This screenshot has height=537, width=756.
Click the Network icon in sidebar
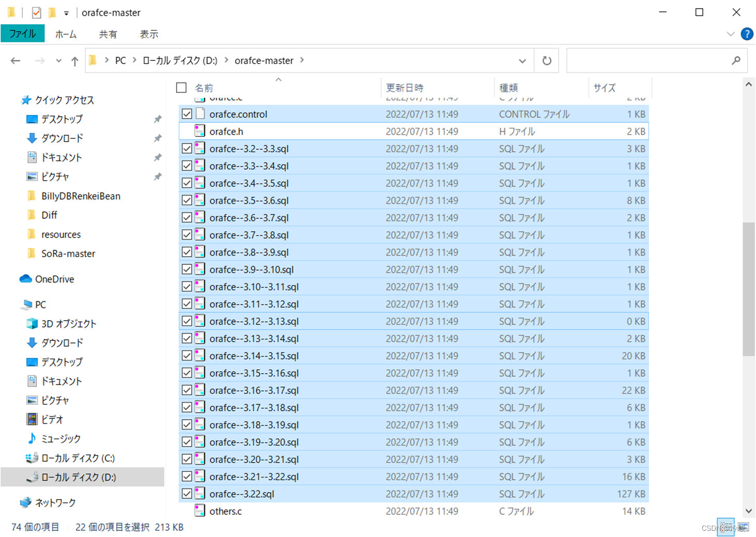pos(26,502)
